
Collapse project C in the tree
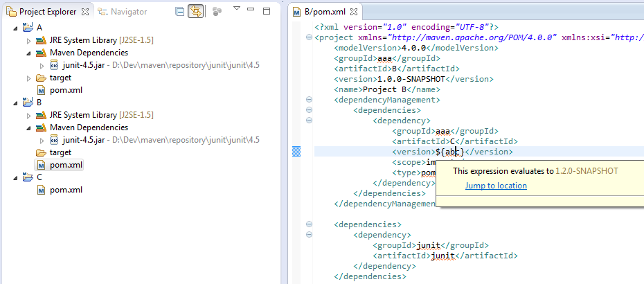(x=16, y=177)
